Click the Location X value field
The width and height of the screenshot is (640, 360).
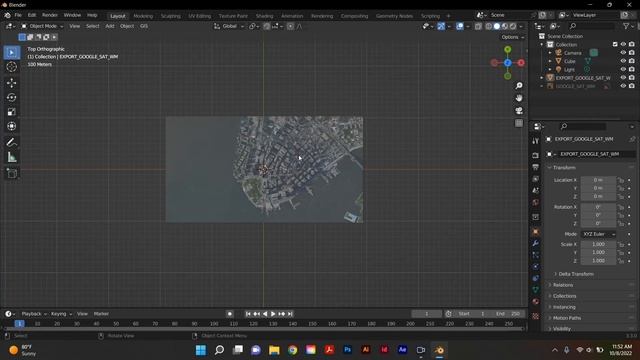[x=598, y=180]
